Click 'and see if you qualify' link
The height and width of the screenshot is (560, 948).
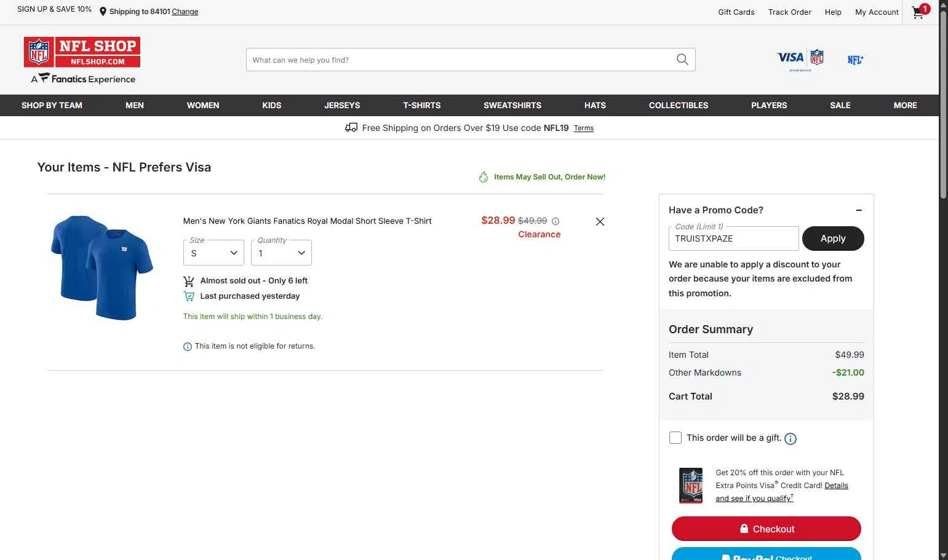(754, 499)
